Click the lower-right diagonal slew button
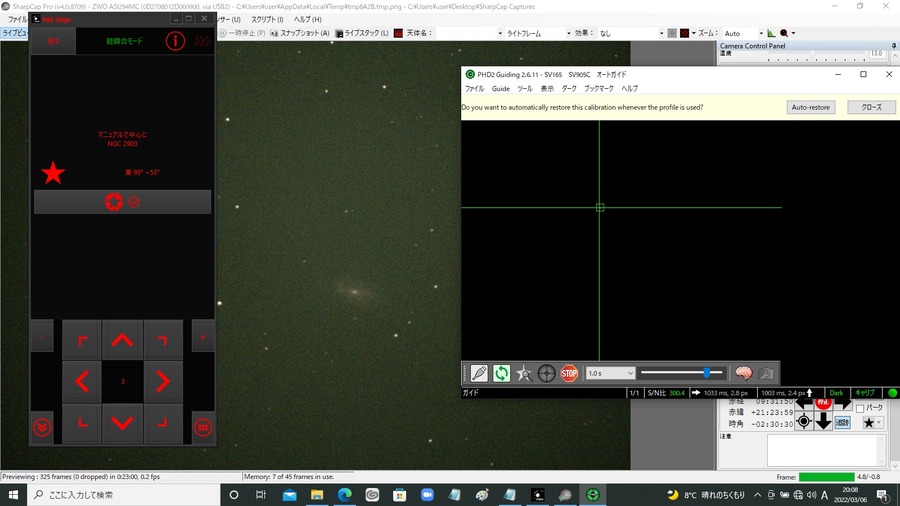The image size is (900, 506). pos(163,423)
